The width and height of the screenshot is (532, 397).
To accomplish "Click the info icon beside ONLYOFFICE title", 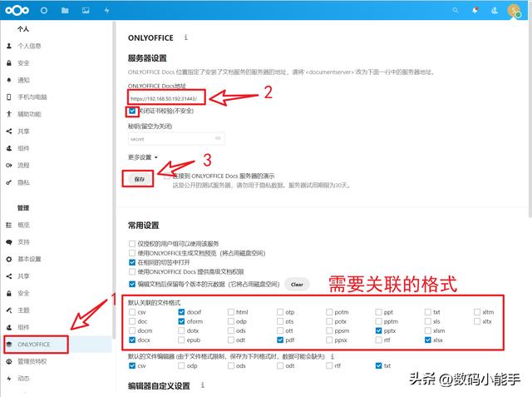I will point(185,37).
